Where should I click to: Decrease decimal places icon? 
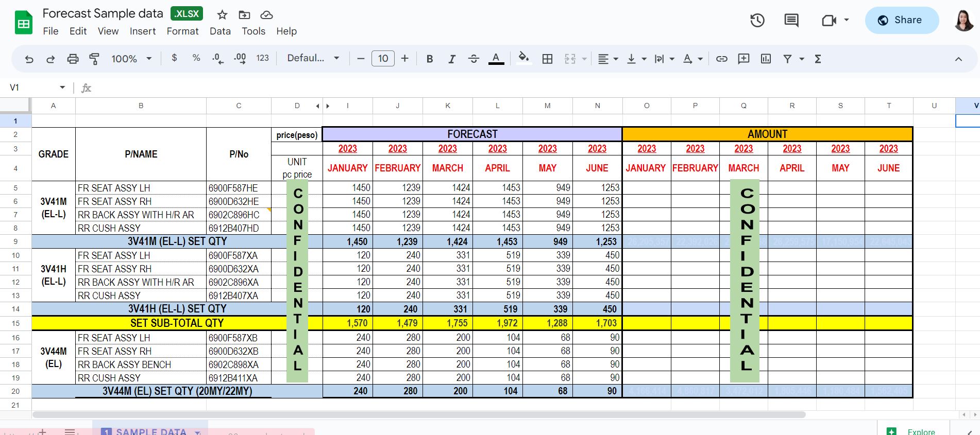[217, 59]
